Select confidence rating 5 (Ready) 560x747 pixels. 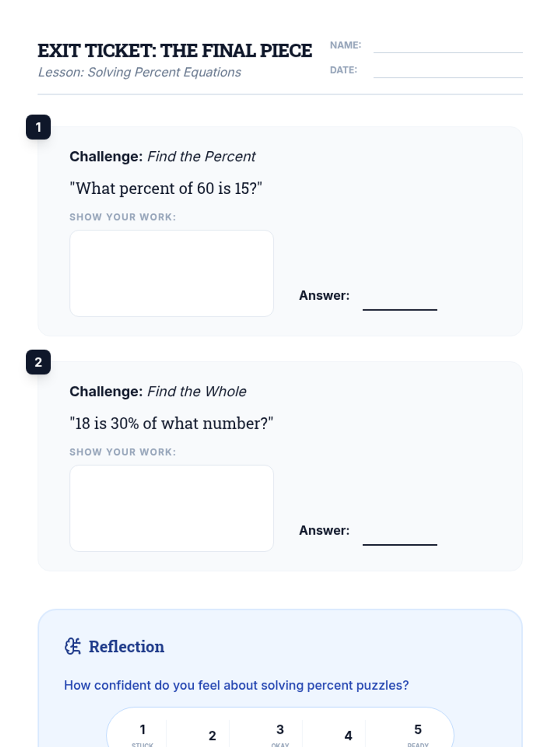[x=418, y=733]
